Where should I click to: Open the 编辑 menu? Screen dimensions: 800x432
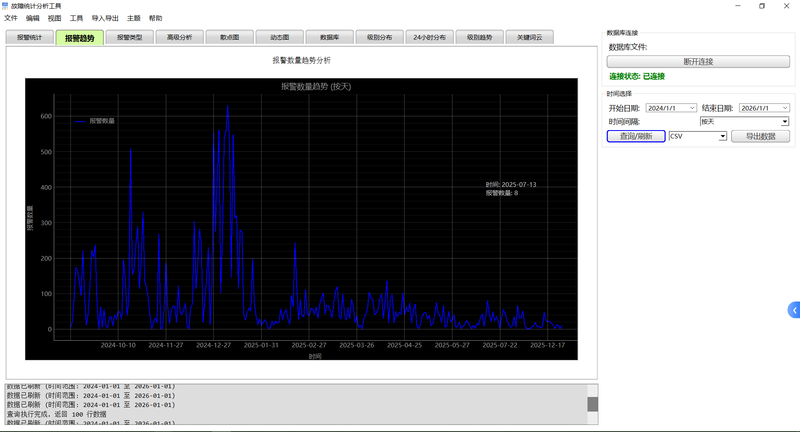point(33,18)
